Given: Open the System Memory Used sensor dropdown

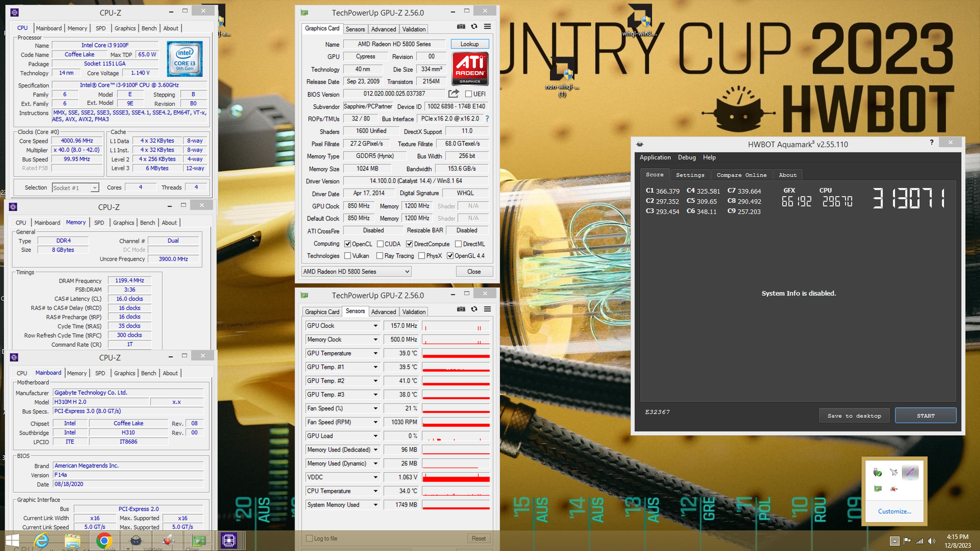Looking at the screenshot, I should pos(376,505).
